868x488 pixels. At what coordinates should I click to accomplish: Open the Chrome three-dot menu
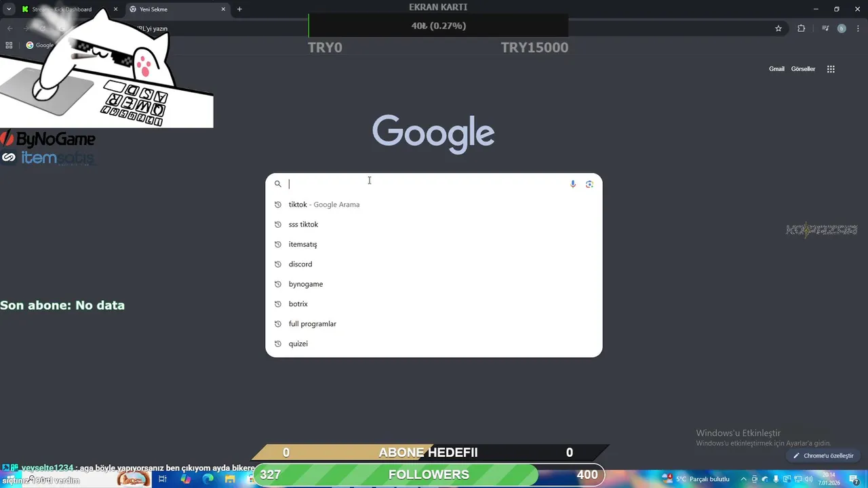tap(858, 28)
